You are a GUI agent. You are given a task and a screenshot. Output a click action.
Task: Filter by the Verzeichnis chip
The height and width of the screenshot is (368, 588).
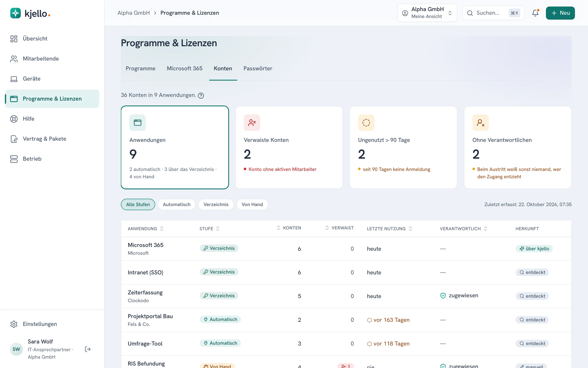(x=216, y=204)
